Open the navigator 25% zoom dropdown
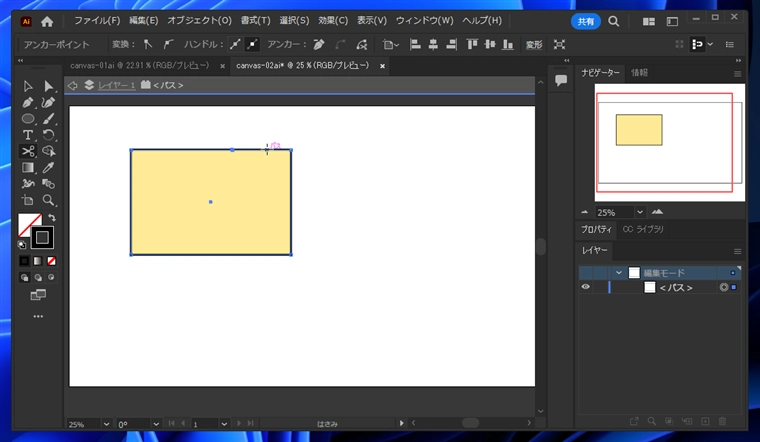Image resolution: width=760 pixels, height=442 pixels. click(640, 212)
